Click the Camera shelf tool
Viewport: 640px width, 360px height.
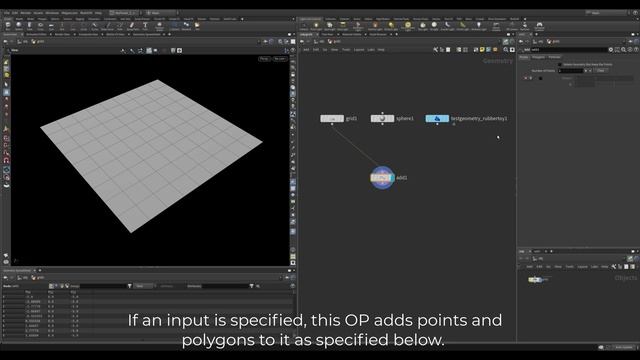(x=304, y=26)
